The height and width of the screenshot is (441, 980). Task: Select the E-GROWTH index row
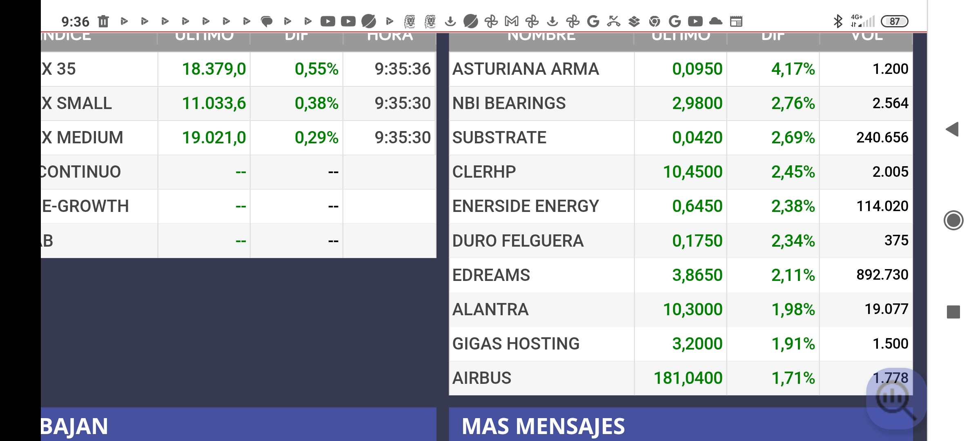(x=238, y=206)
